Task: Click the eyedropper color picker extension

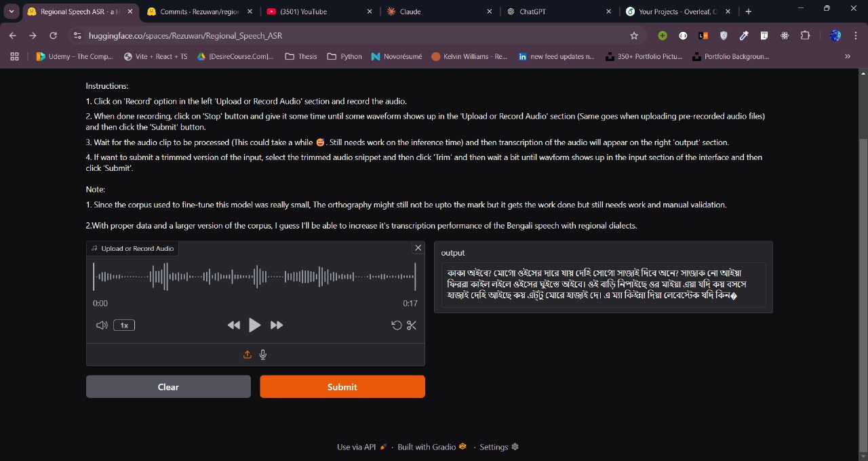Action: [744, 35]
